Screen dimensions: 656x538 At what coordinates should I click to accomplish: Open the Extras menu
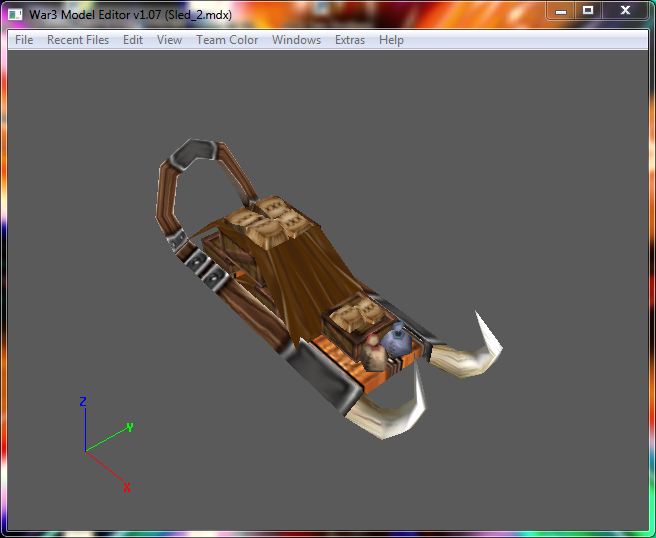pyautogui.click(x=350, y=40)
